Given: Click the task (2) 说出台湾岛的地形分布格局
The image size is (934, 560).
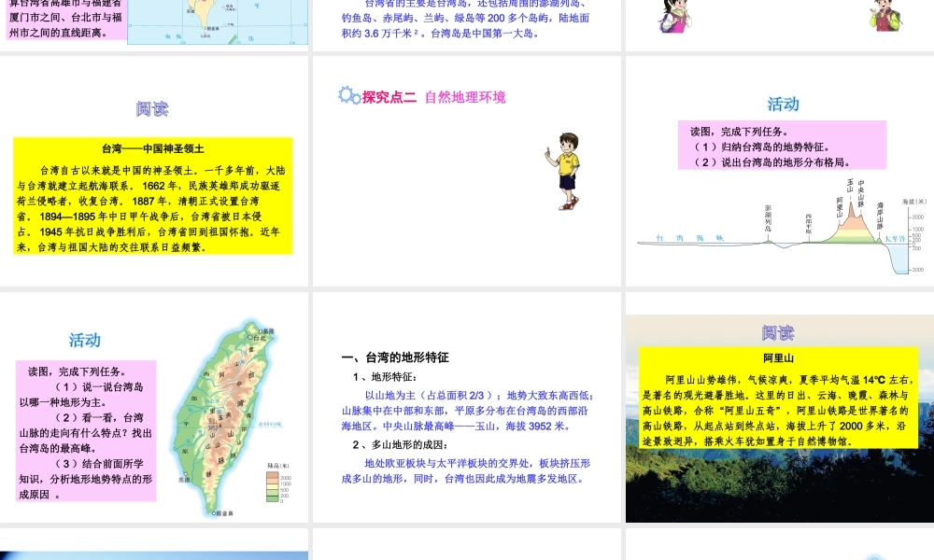Looking at the screenshot, I should tap(771, 162).
